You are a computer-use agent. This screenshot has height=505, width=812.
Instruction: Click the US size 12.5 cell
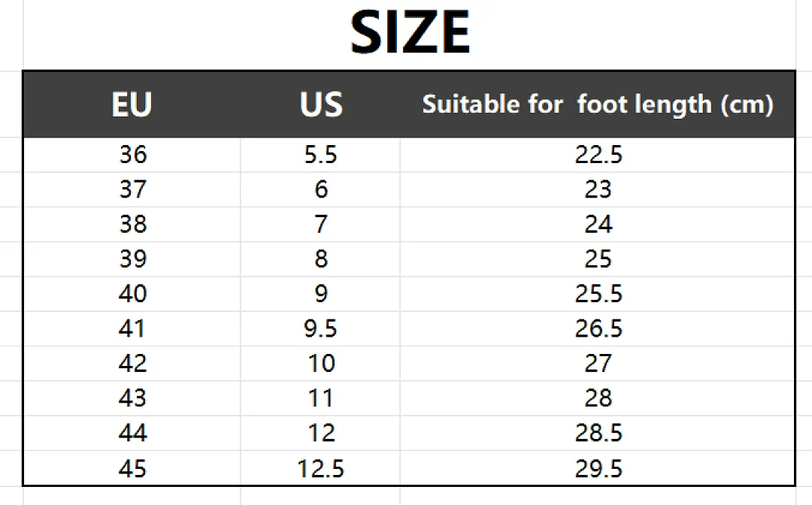pos(320,468)
